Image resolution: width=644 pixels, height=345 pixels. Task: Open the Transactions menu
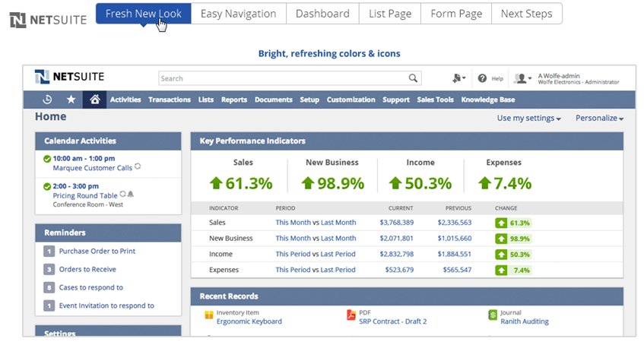pos(170,100)
